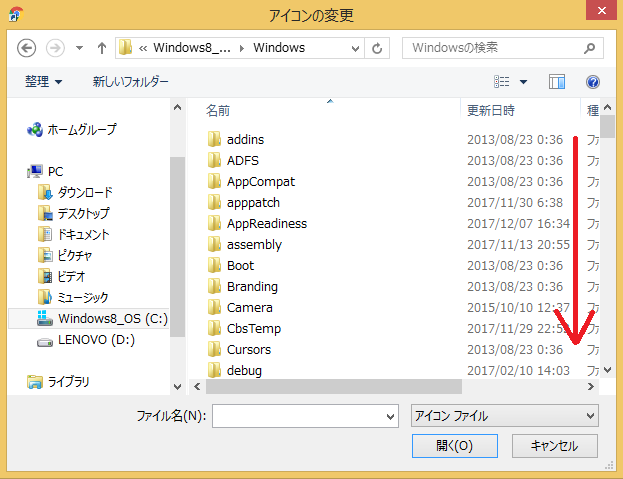Open ミュージック in the sidebar

(x=73, y=297)
